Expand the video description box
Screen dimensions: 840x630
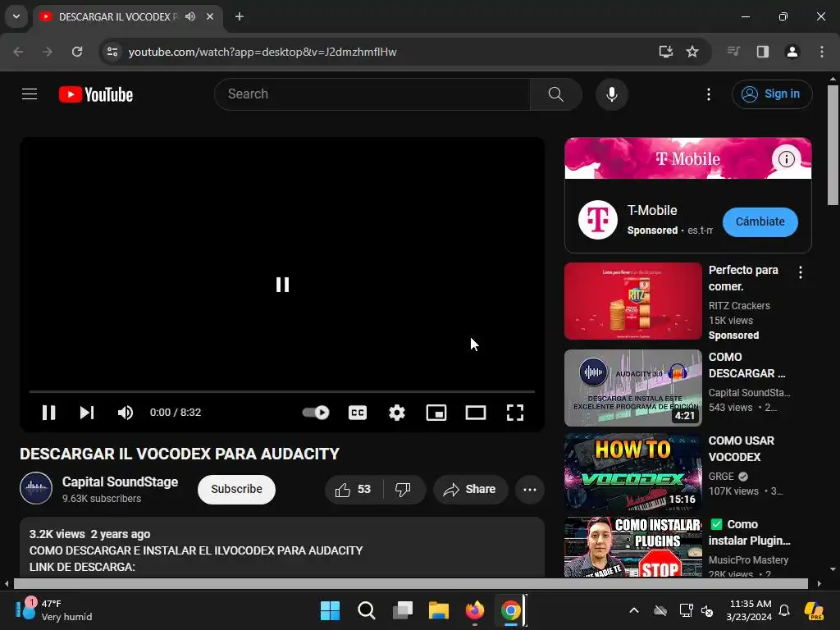pos(282,547)
